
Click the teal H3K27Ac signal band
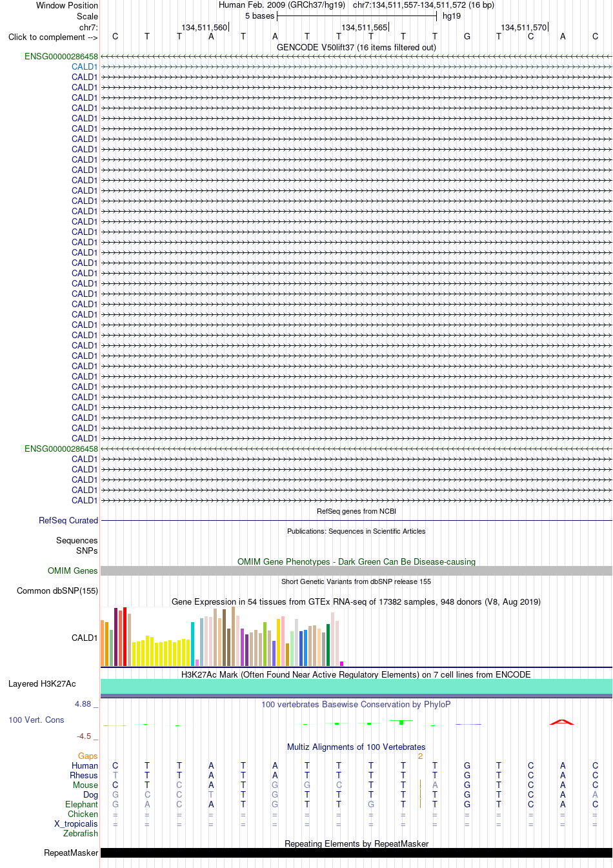[356, 687]
